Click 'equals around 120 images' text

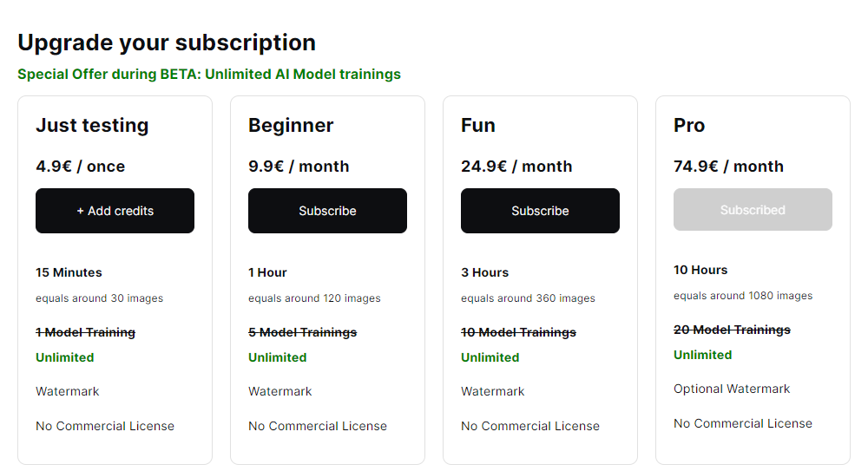point(314,298)
